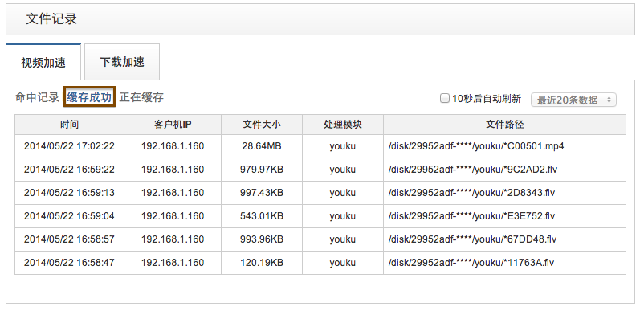The width and height of the screenshot is (644, 311).
Task: Open the 下载加速 tab
Action: [122, 62]
